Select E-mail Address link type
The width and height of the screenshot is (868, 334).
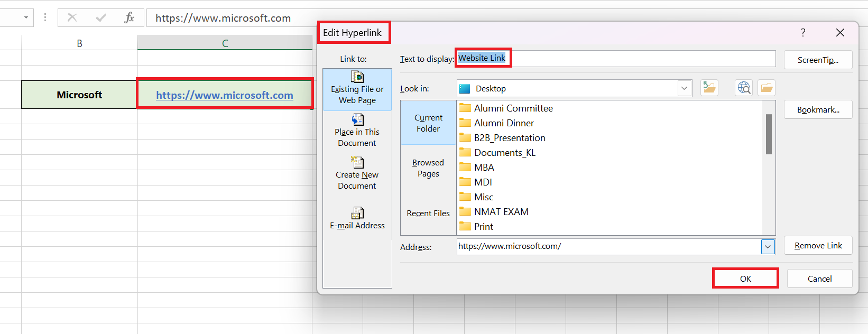tap(357, 219)
